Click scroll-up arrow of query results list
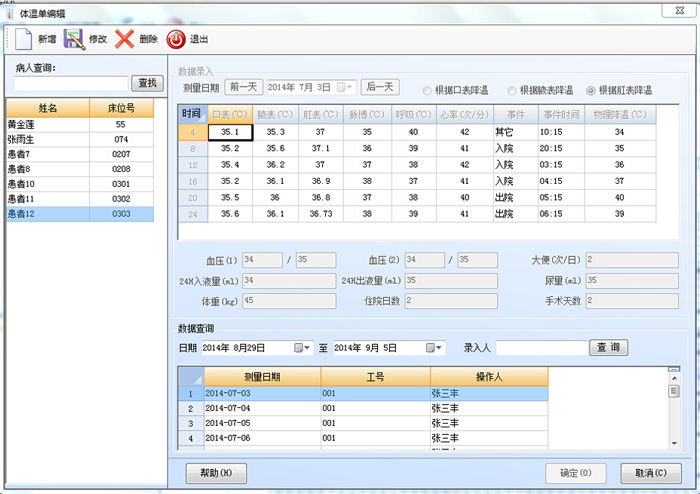The image size is (700, 494). [x=674, y=378]
